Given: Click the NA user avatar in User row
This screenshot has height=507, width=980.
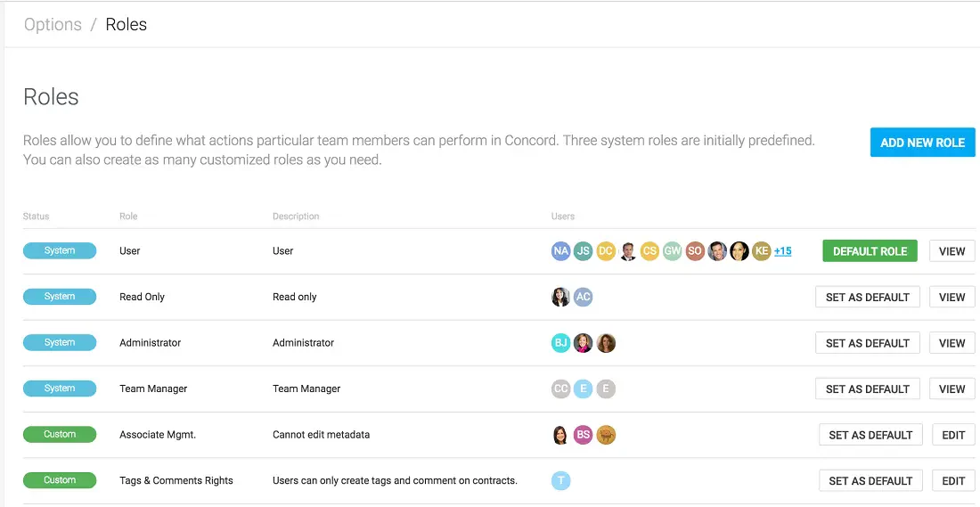Looking at the screenshot, I should click(560, 251).
